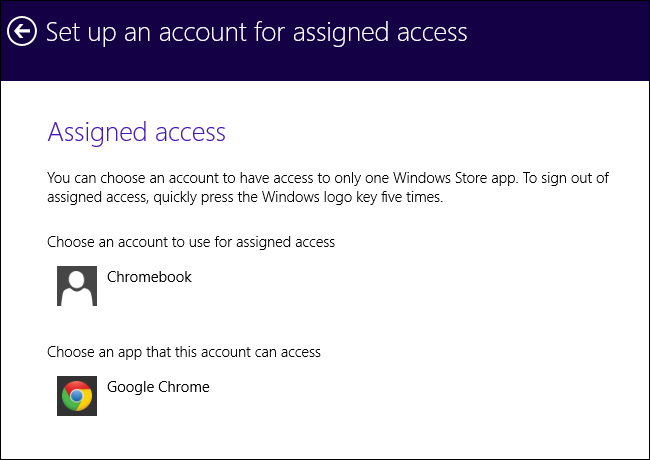Click empty space in the dark purple header bar
Viewport: 650px width, 460px height.
pyautogui.click(x=560, y=40)
